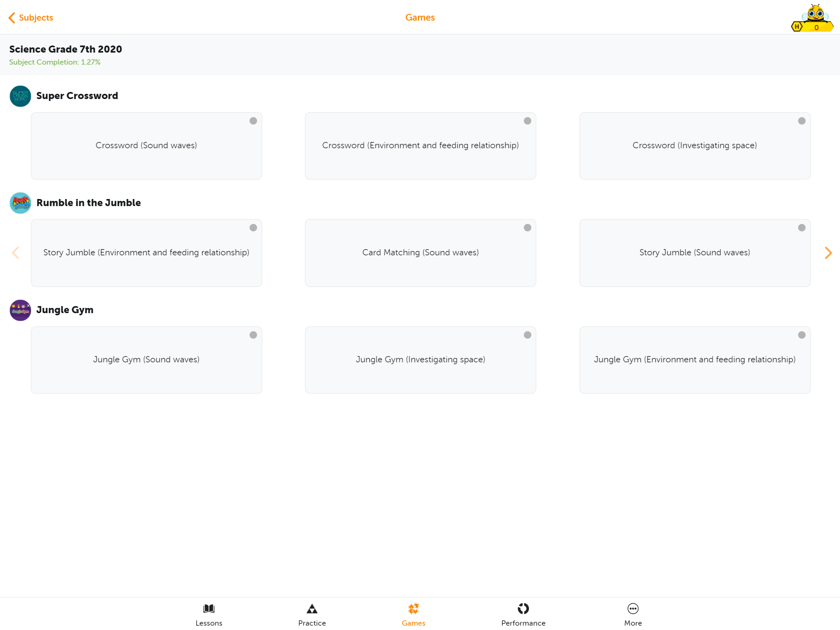This screenshot has width=840, height=630.
Task: Click the Jungle Gym game icon
Action: tap(21, 310)
